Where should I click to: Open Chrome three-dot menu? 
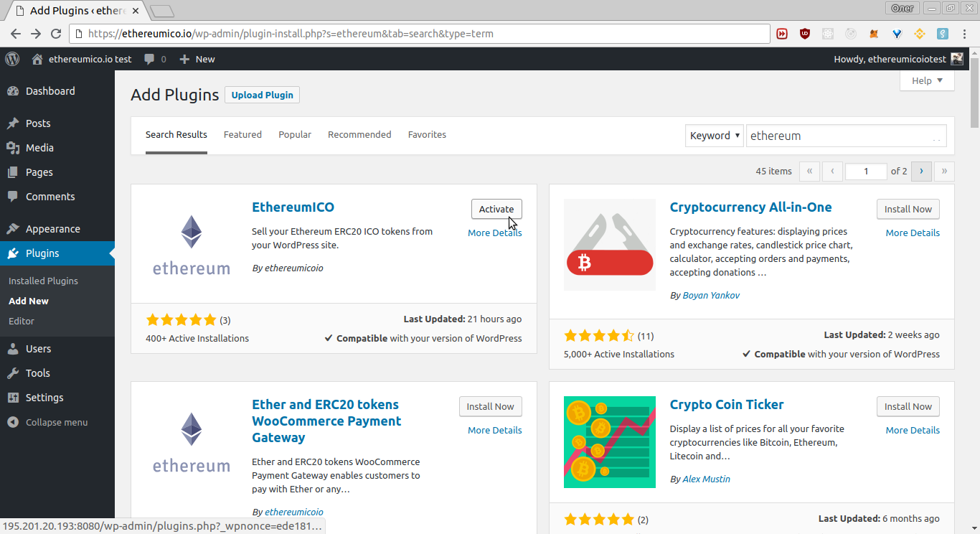point(965,34)
